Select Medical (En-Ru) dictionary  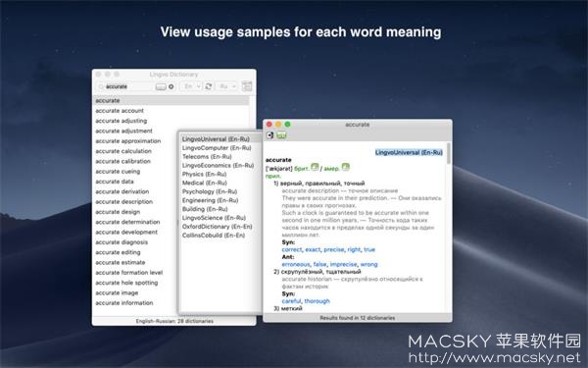(205, 183)
